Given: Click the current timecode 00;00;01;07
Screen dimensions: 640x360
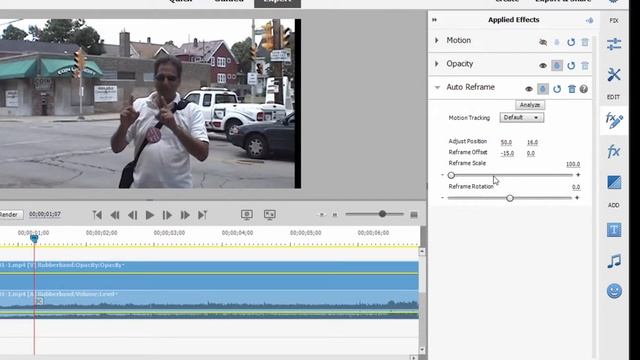Looking at the screenshot, I should [x=45, y=214].
